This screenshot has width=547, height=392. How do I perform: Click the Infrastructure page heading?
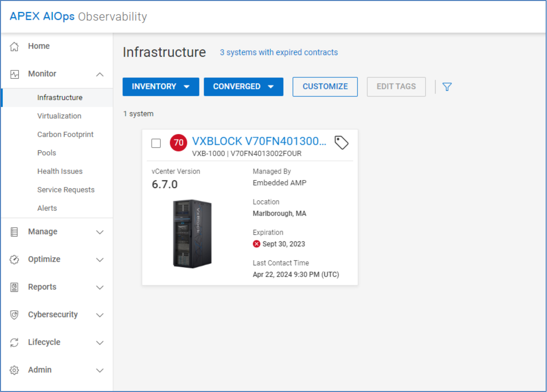click(164, 52)
